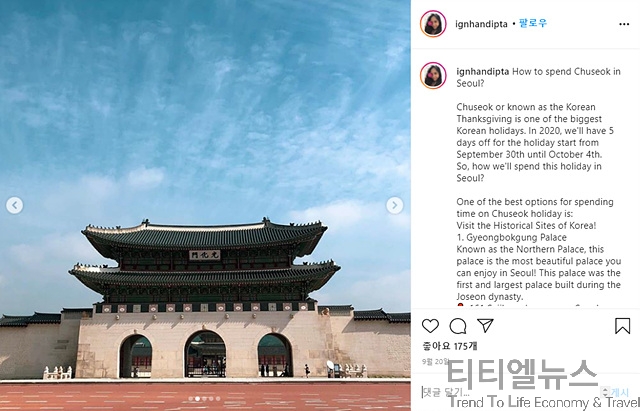Screen dimensions: 640x411
Task: Like the post with the heart icon
Action: point(430,326)
